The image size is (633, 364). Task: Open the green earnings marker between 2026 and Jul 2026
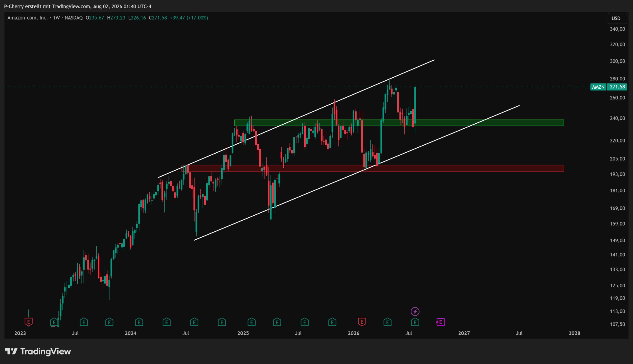[x=387, y=322]
